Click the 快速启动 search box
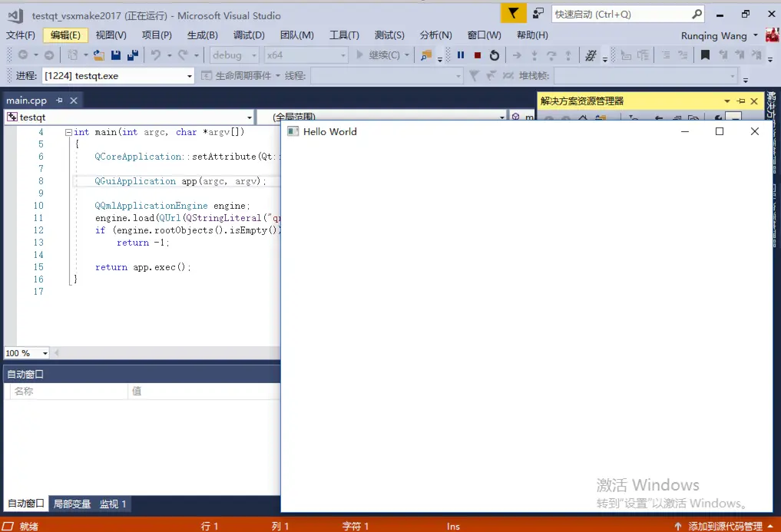The image size is (781, 532). click(623, 14)
